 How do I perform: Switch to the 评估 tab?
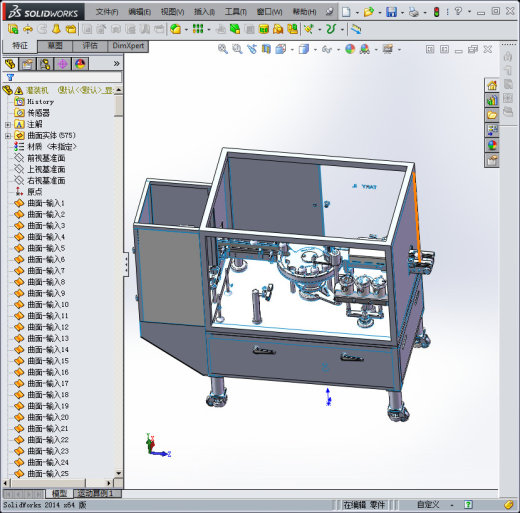pos(90,46)
